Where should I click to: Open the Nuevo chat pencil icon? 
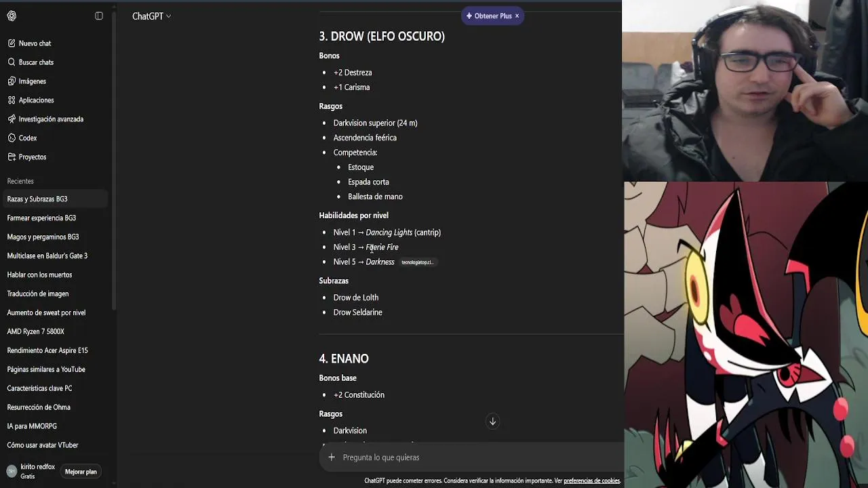(x=12, y=43)
